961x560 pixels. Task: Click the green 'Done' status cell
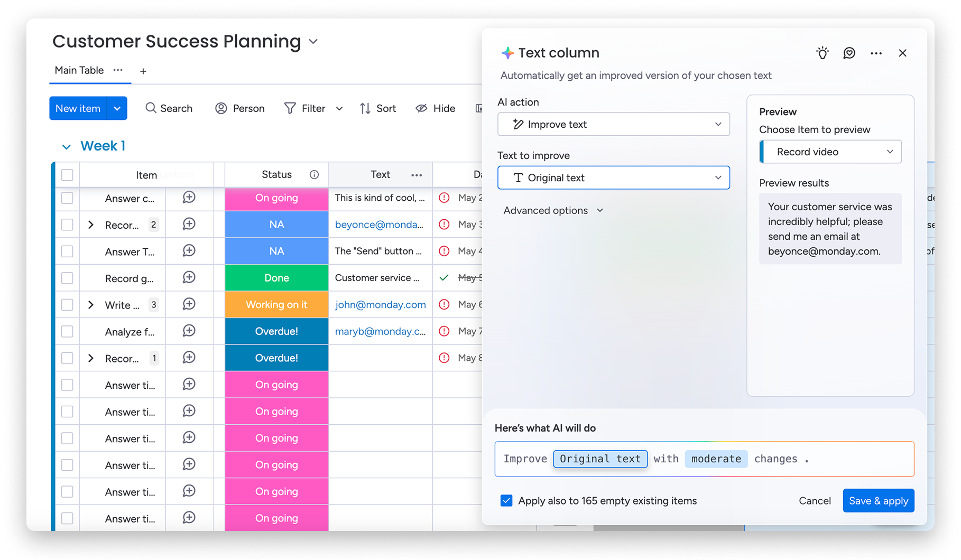276,277
